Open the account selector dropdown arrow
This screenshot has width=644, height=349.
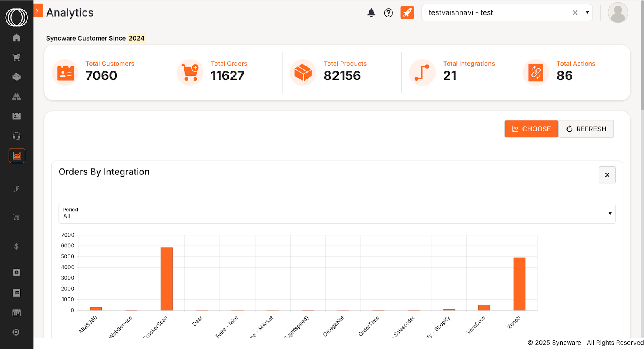(587, 12)
